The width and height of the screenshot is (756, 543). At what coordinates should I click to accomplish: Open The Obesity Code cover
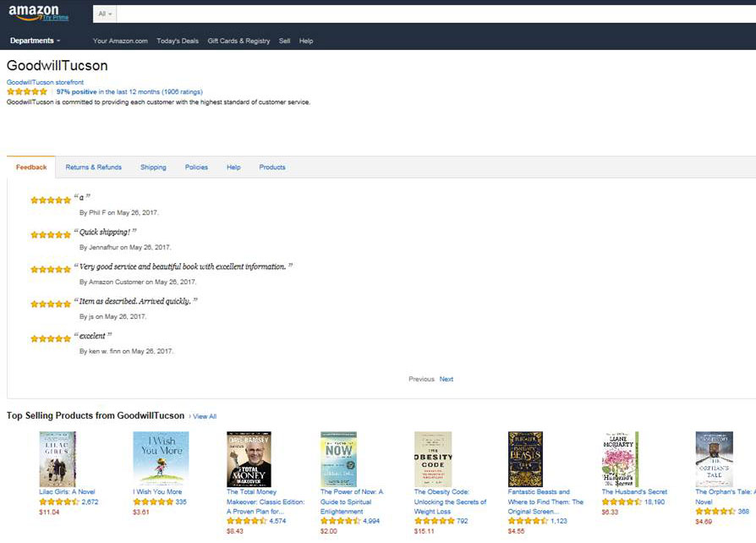tap(433, 459)
